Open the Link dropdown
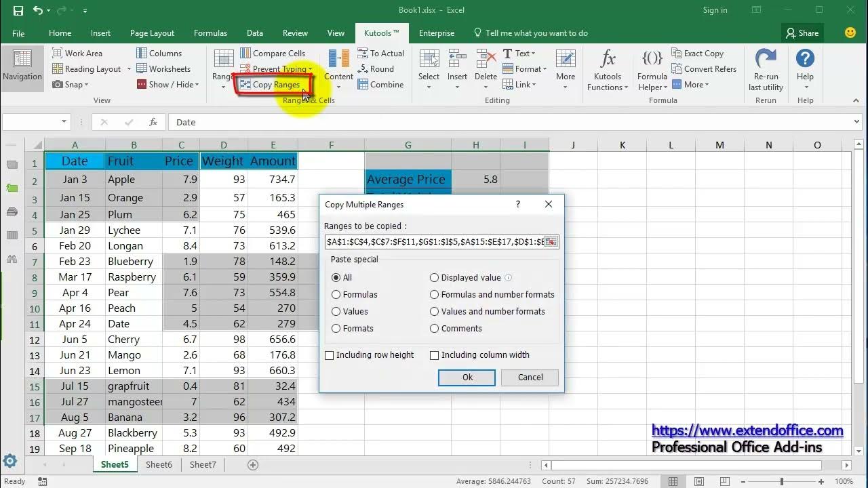This screenshot has height=488, width=868. pyautogui.click(x=519, y=84)
